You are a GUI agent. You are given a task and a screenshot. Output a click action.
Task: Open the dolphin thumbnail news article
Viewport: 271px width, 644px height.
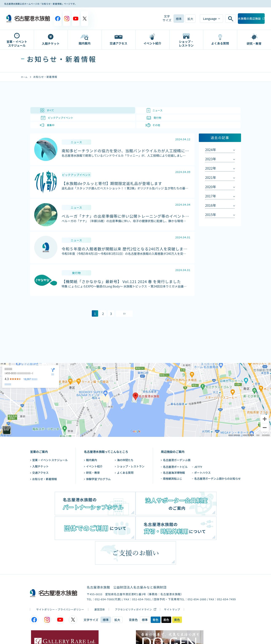click(x=46, y=149)
